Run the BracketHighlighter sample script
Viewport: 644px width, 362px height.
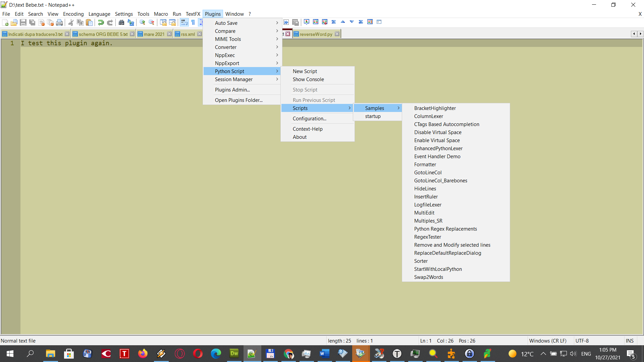[x=456, y=108]
